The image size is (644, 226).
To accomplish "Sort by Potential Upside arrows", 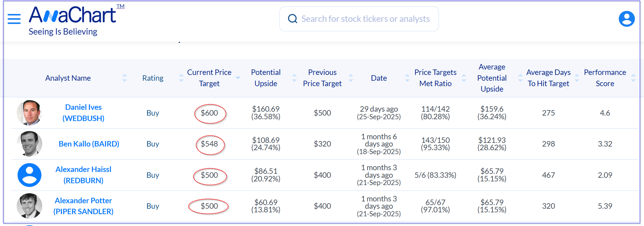I will pos(294,78).
